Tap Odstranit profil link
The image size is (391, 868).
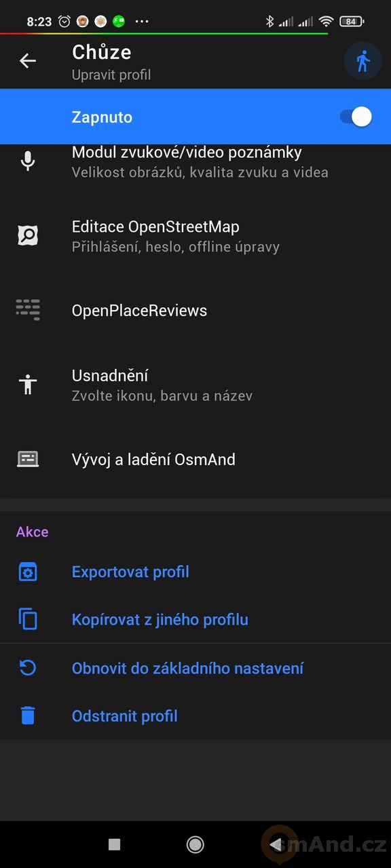tap(125, 715)
